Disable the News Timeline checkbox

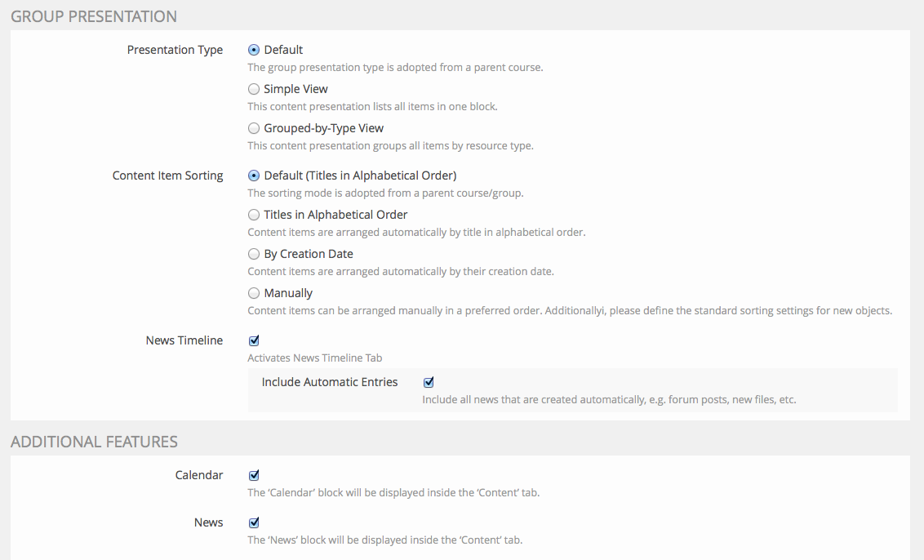254,340
